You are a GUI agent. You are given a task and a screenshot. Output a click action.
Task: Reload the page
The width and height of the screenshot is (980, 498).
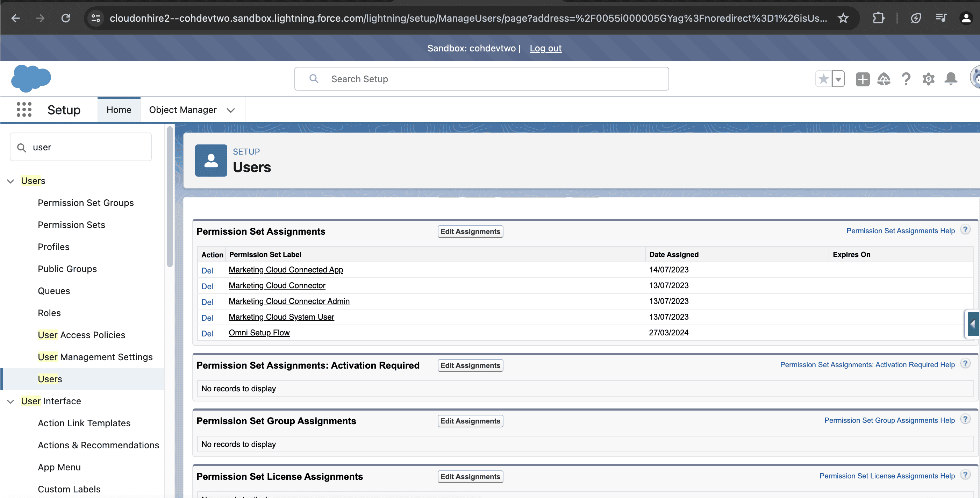point(66,18)
